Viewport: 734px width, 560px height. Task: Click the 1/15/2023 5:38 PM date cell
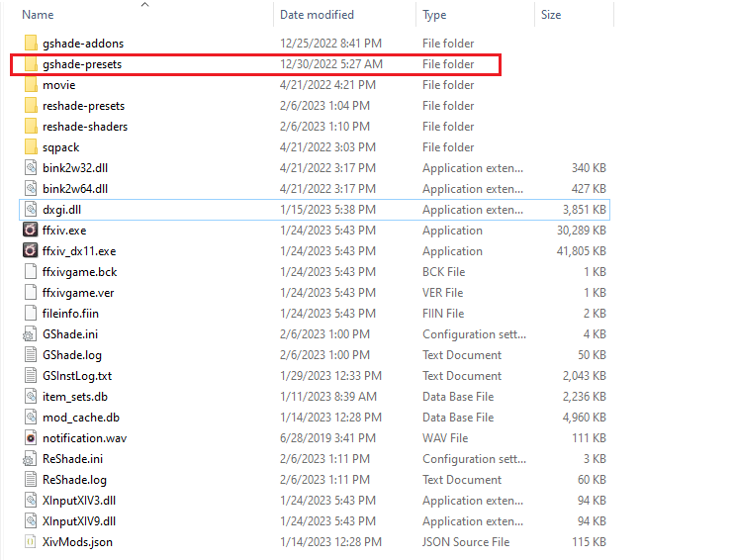(x=327, y=210)
